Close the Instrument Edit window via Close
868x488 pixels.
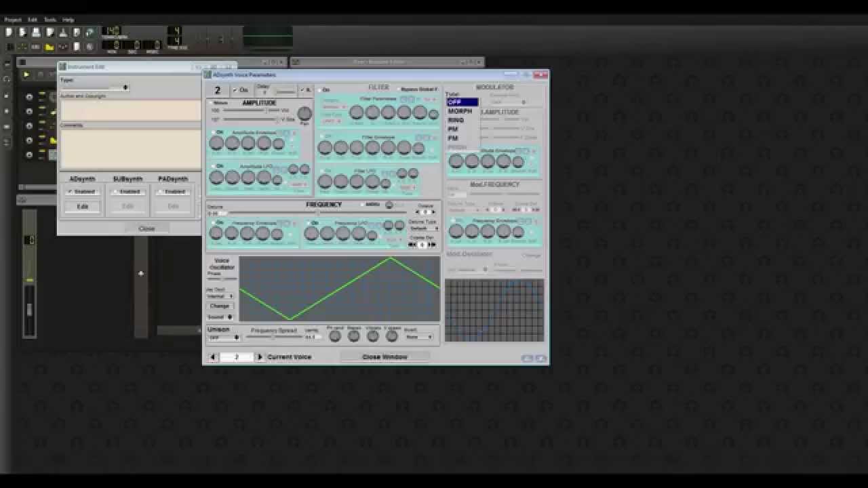pos(146,228)
